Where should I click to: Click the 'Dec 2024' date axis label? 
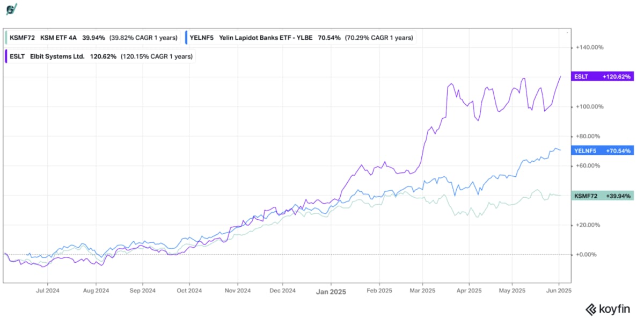pyautogui.click(x=283, y=290)
